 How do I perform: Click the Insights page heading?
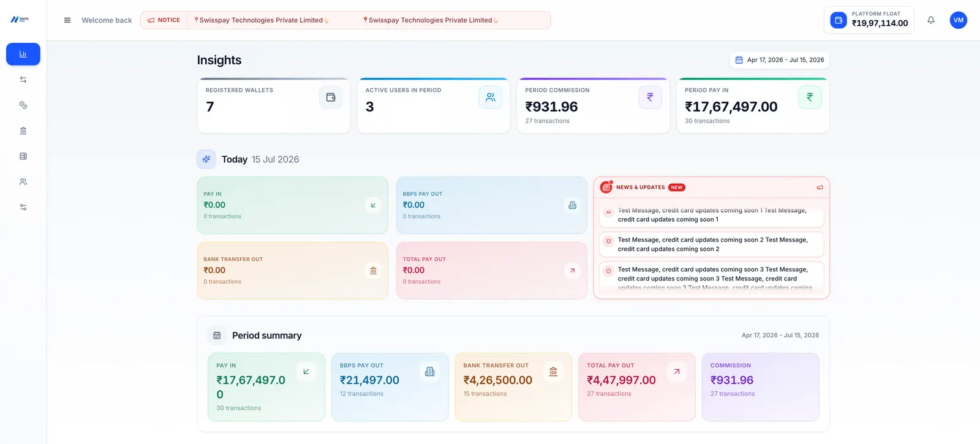click(219, 60)
